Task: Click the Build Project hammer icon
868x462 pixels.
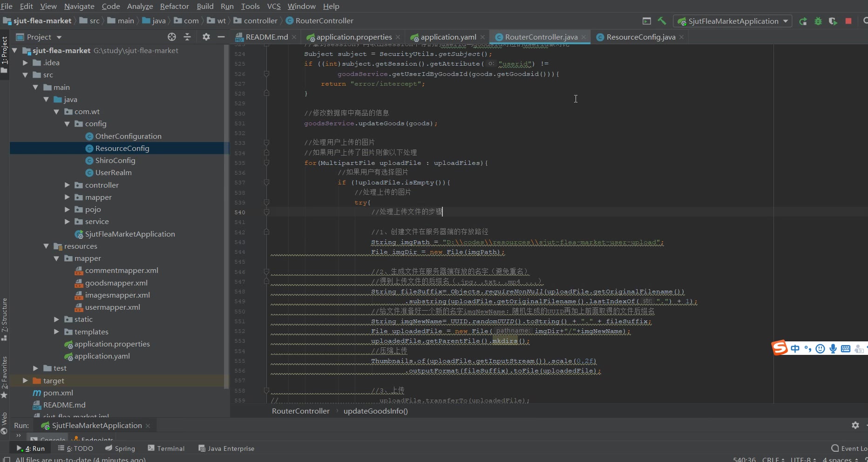Action: [662, 21]
